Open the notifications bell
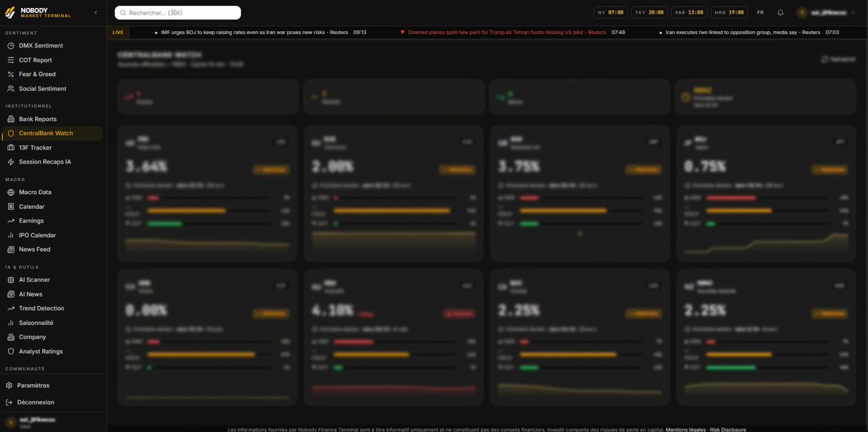This screenshot has width=868, height=432. 780,12
